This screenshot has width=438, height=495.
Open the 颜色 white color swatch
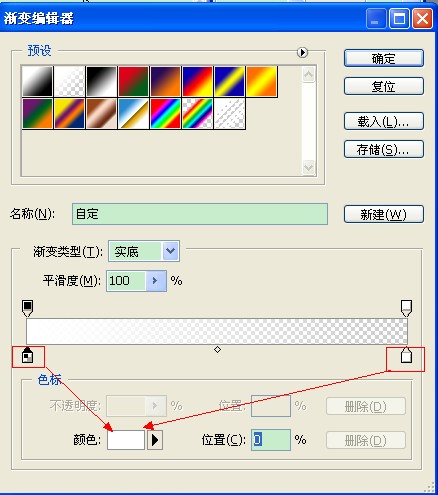coord(126,440)
